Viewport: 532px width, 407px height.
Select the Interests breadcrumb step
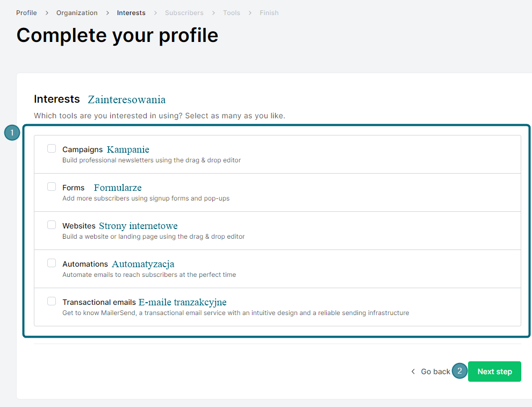[x=131, y=13]
